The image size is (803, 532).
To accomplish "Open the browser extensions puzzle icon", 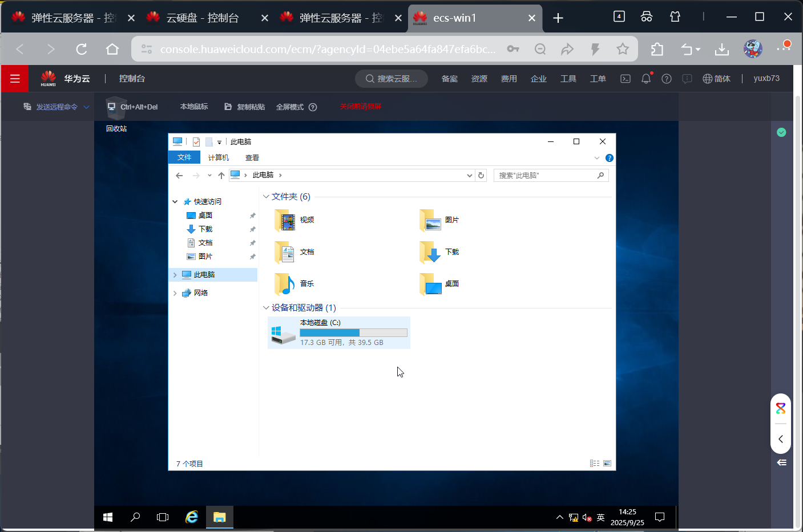I will [x=657, y=50].
